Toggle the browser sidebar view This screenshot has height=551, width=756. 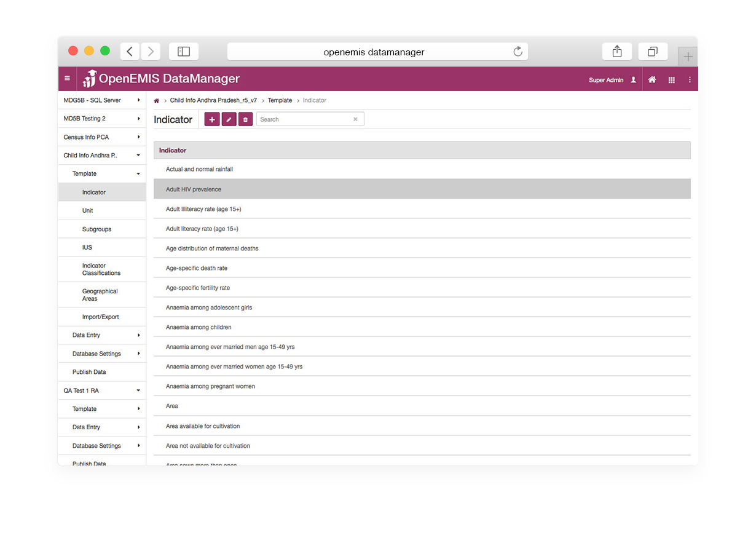[183, 52]
